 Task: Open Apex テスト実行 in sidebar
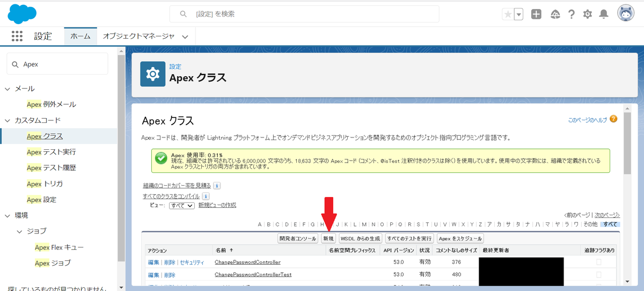pos(52,152)
